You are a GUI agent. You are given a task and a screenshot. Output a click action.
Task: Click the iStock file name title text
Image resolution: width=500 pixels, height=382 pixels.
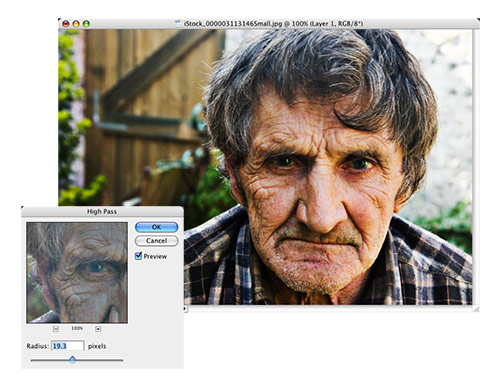[274, 24]
